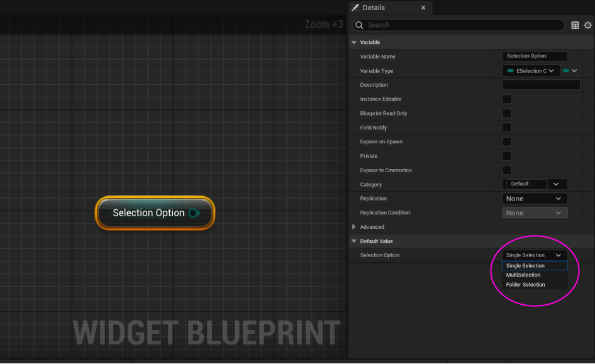Choose MultiSelection from the list
The height and width of the screenshot is (364, 595).
(534, 275)
